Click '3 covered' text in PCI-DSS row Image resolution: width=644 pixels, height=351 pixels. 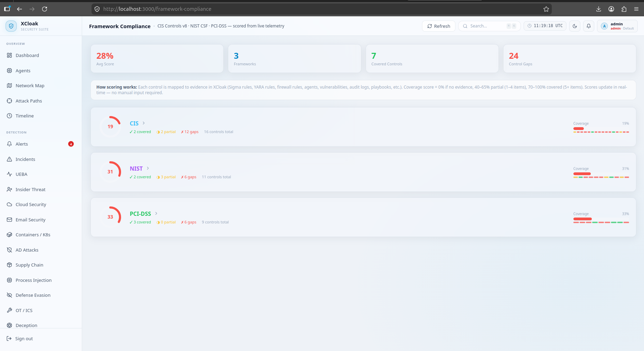click(x=140, y=222)
